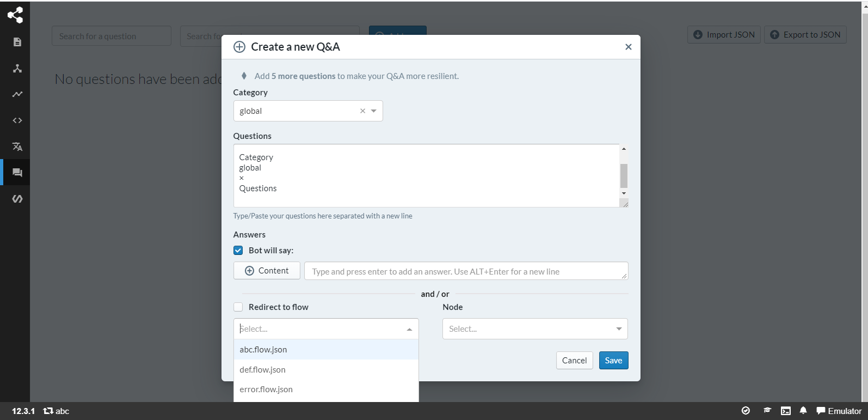Open the Node selection dropdown

(619, 328)
